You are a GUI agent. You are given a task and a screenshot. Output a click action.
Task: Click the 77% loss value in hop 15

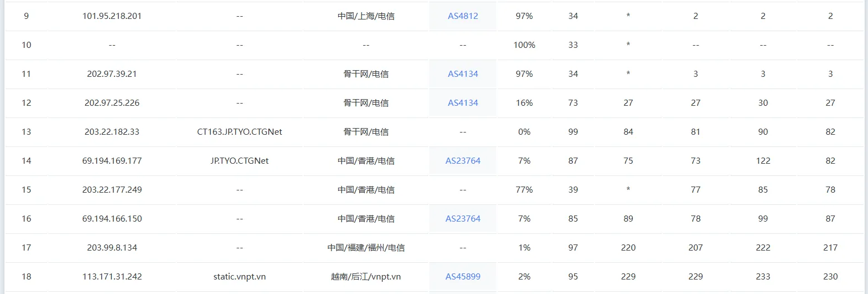524,190
